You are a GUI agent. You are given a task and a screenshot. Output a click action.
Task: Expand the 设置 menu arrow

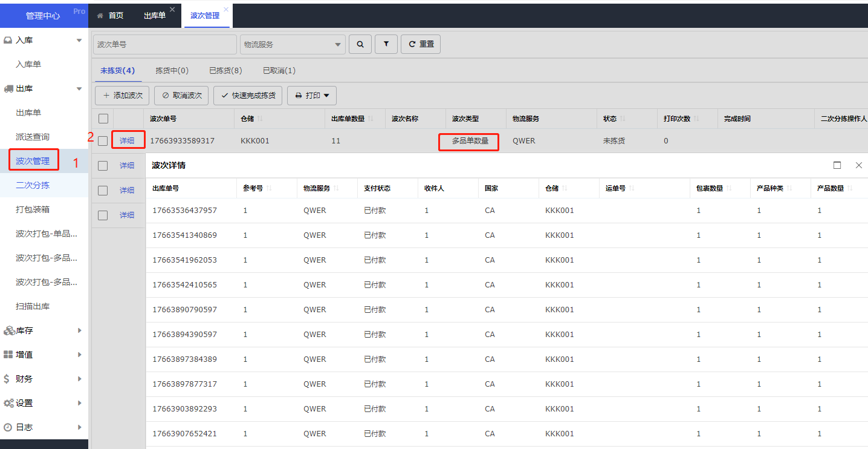pos(80,403)
